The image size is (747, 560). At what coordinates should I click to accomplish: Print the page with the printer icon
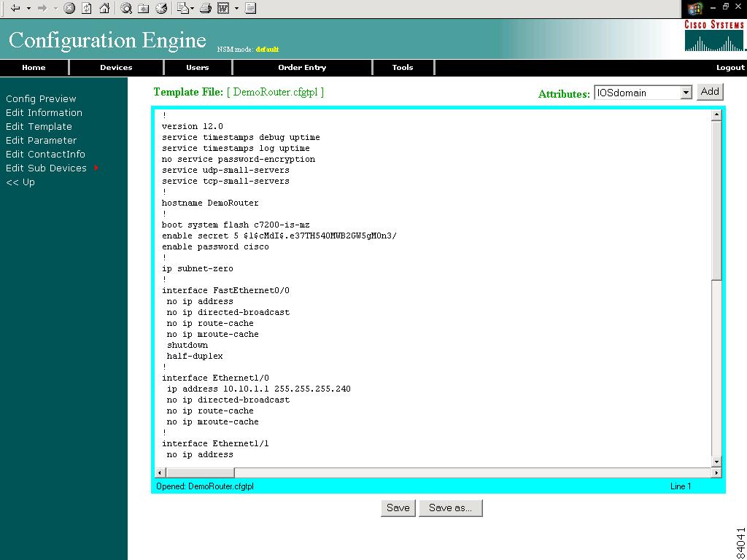[x=205, y=8]
